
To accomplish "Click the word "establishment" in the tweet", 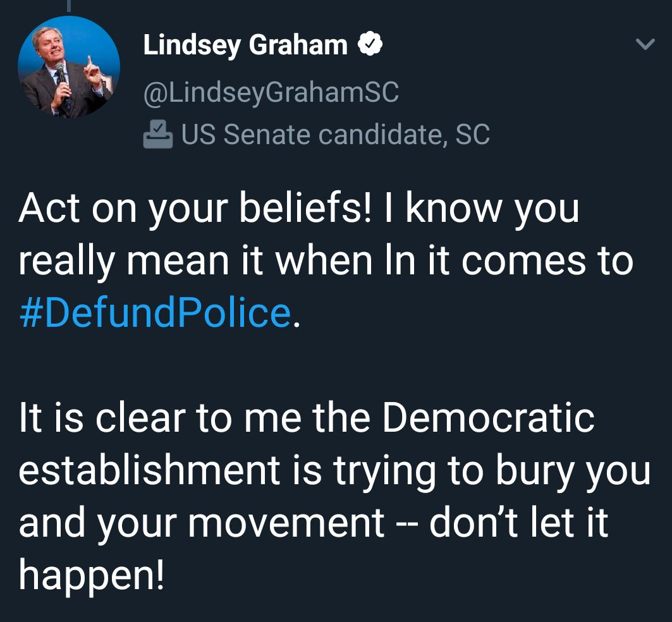I will 149,471.
